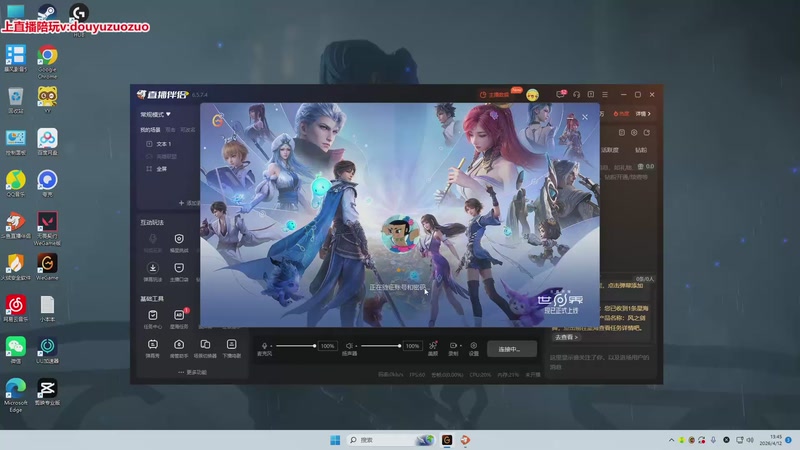
Task: Open the 回收站 recycle bin
Action: tap(16, 101)
